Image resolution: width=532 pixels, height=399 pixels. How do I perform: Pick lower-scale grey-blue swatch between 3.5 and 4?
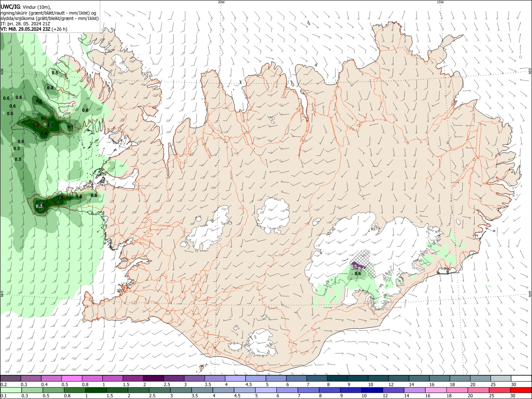point(202,390)
